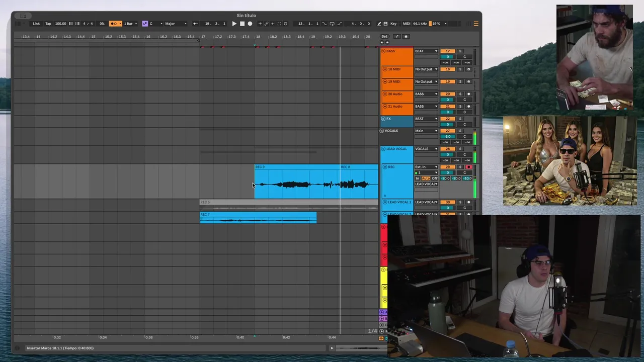Click the REC track volume field
Image resolution: width=644 pixels, height=362 pixels.
(x=448, y=172)
